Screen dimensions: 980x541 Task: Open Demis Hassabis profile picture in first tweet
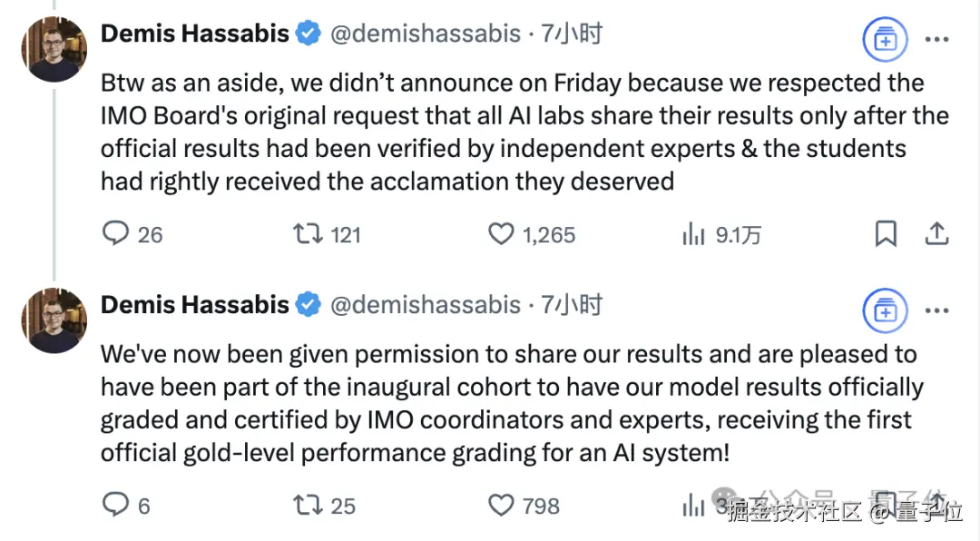(54, 49)
